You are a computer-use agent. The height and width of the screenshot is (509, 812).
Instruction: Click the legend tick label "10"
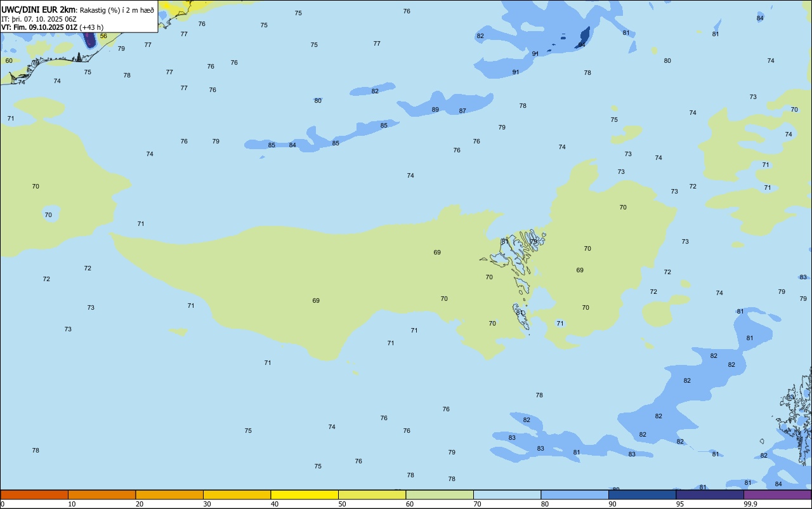(72, 504)
